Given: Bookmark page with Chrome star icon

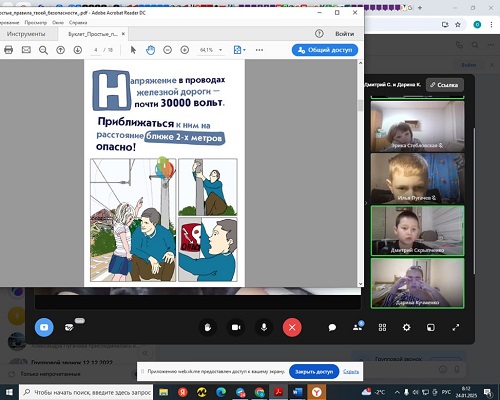Looking at the screenshot, I should click(x=458, y=25).
